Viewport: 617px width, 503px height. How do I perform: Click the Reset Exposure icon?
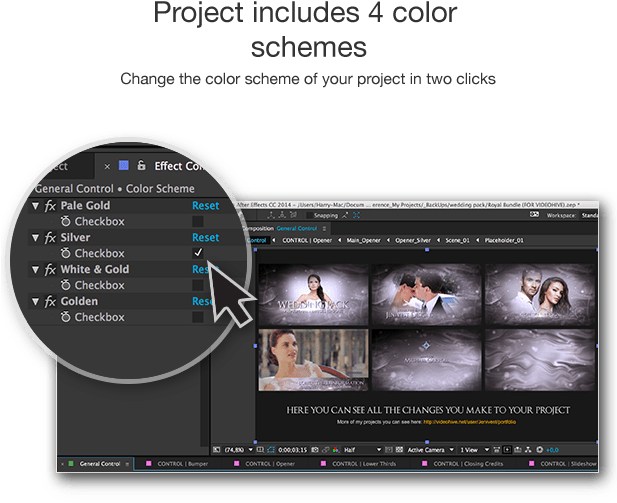pos(539,450)
